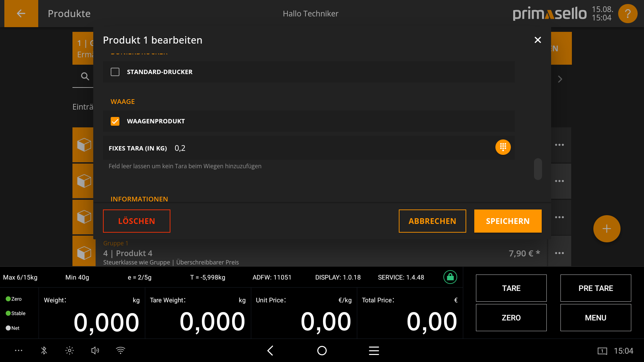Tap the Bluetooth icon in system bar
This screenshot has width=644, height=362.
click(44, 351)
